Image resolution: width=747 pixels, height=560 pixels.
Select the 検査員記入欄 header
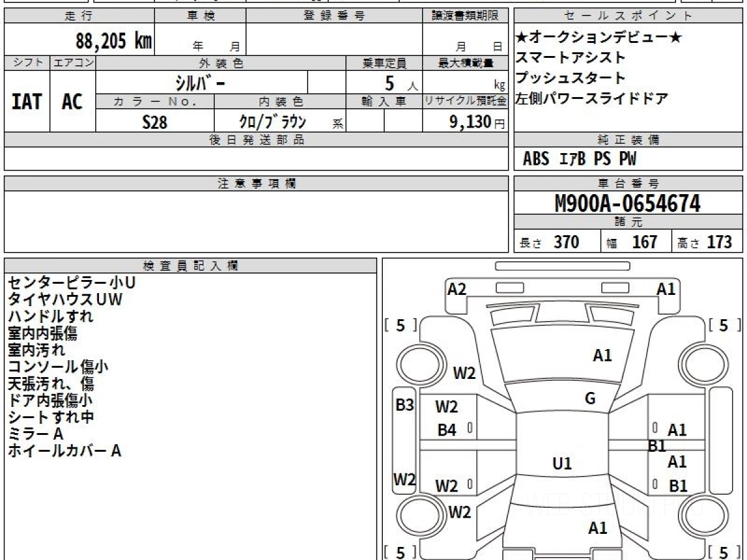190,266
